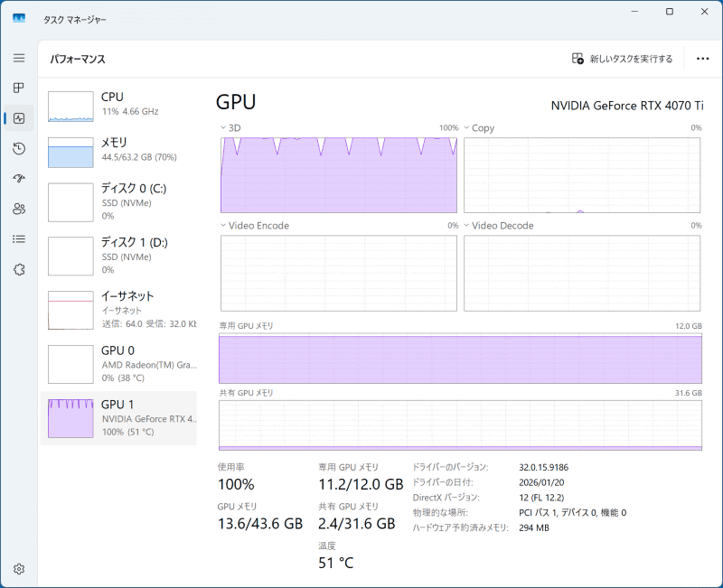Click the 共有 GPU メモリ usage graph
The image size is (723, 588).
pos(460,425)
